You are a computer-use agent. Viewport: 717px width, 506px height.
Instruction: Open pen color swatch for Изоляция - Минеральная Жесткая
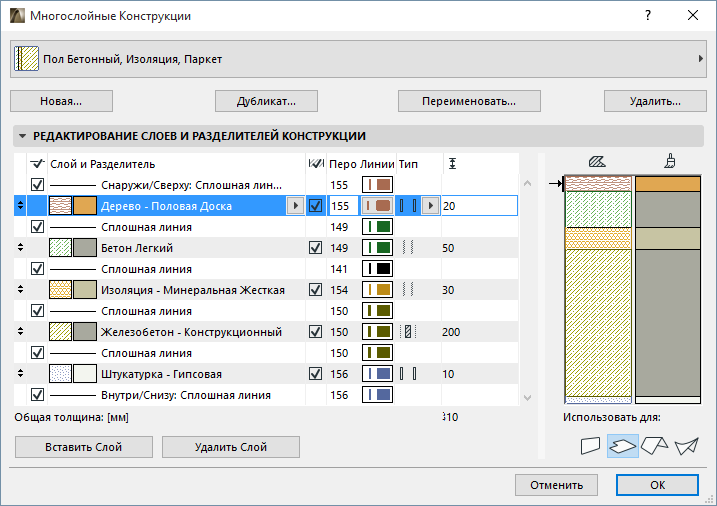(x=377, y=290)
